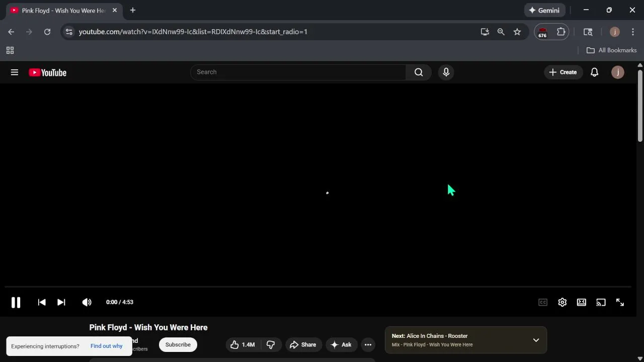This screenshot has height=362, width=644.
Task: Open the Chrome zoom indicator
Action: [501, 32]
